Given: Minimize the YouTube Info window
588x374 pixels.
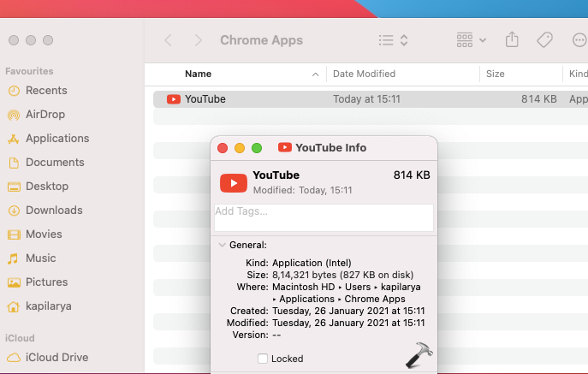Looking at the screenshot, I should pyautogui.click(x=240, y=148).
